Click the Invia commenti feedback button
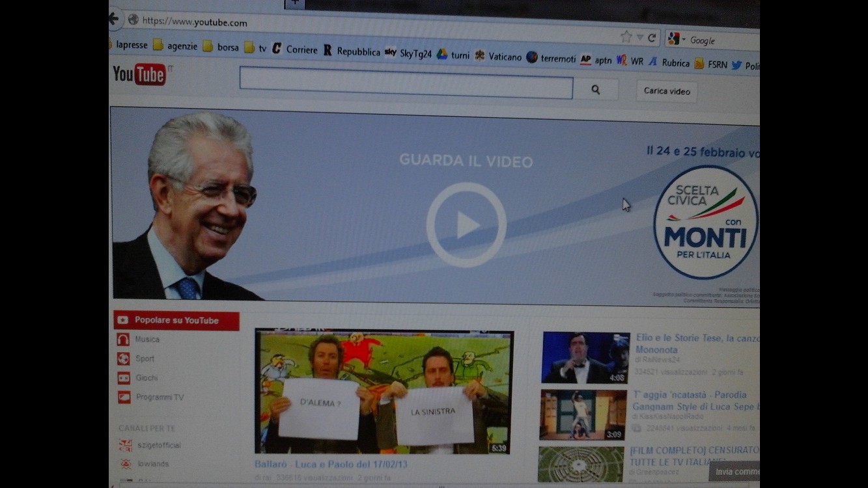Image resolution: width=868 pixels, height=488 pixels. point(735,472)
